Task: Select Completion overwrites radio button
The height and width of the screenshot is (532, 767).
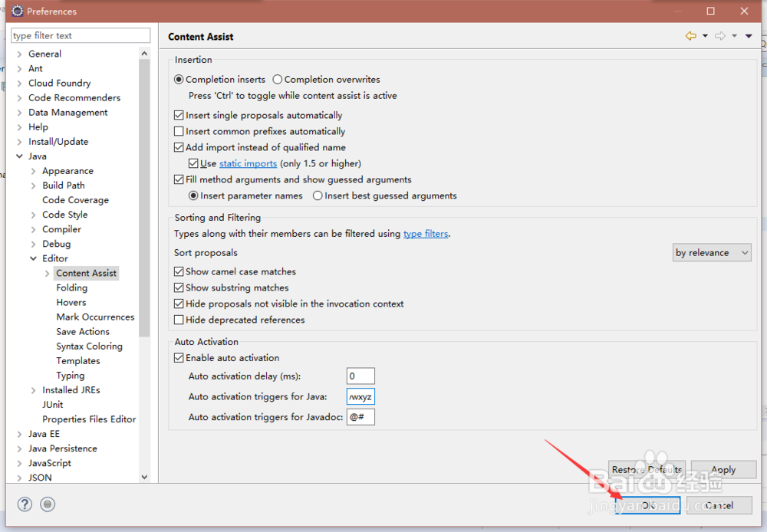Action: (x=278, y=79)
